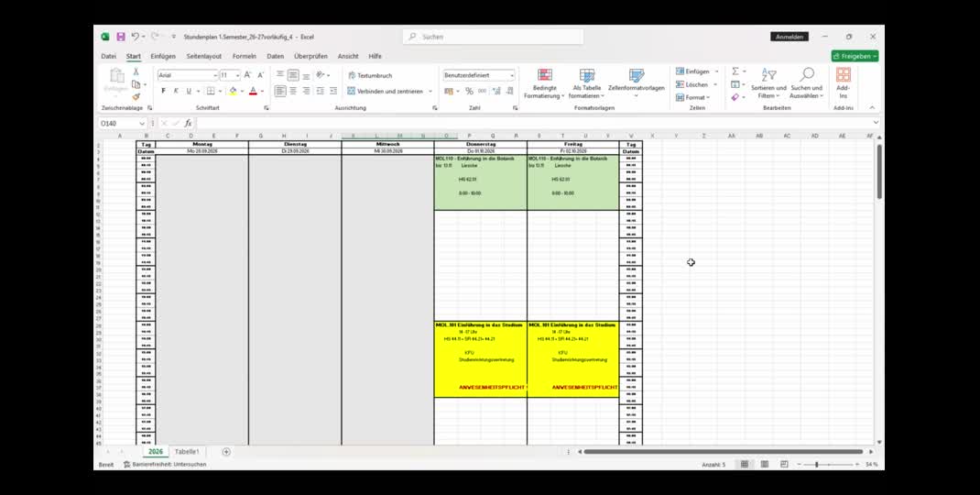Click the increase indent icon
The image size is (980, 495).
333,92
